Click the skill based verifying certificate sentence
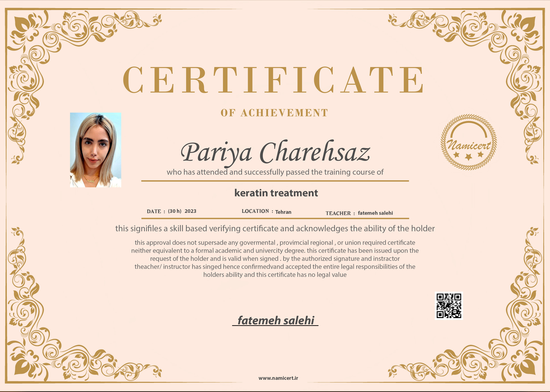550x392 pixels. (275, 229)
